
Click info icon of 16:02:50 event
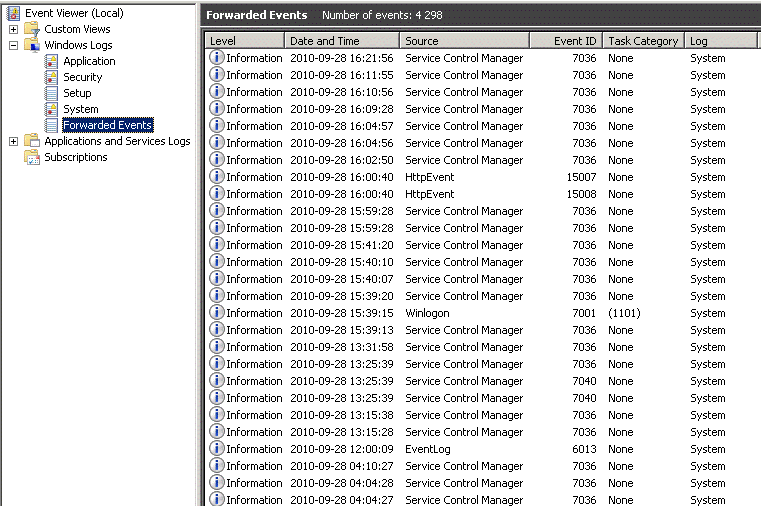tap(216, 160)
